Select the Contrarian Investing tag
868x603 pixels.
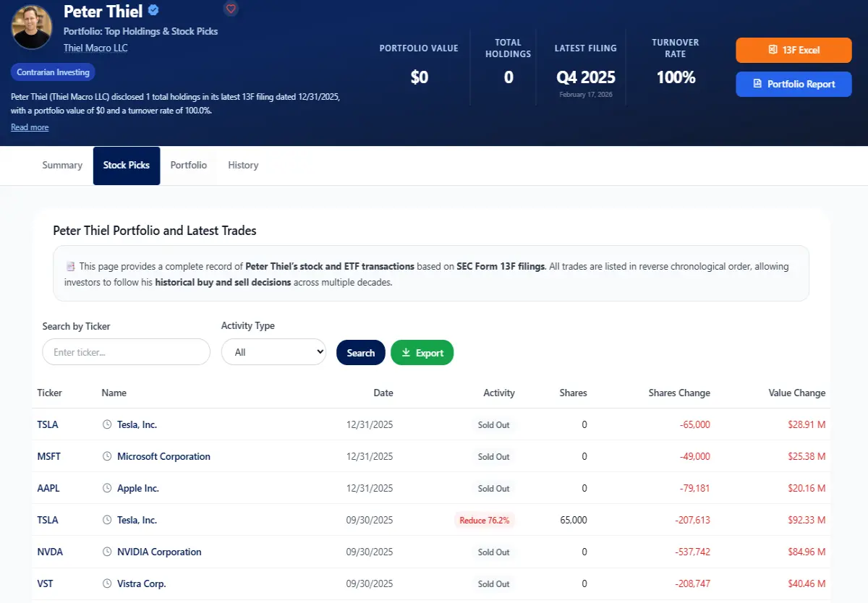53,72
